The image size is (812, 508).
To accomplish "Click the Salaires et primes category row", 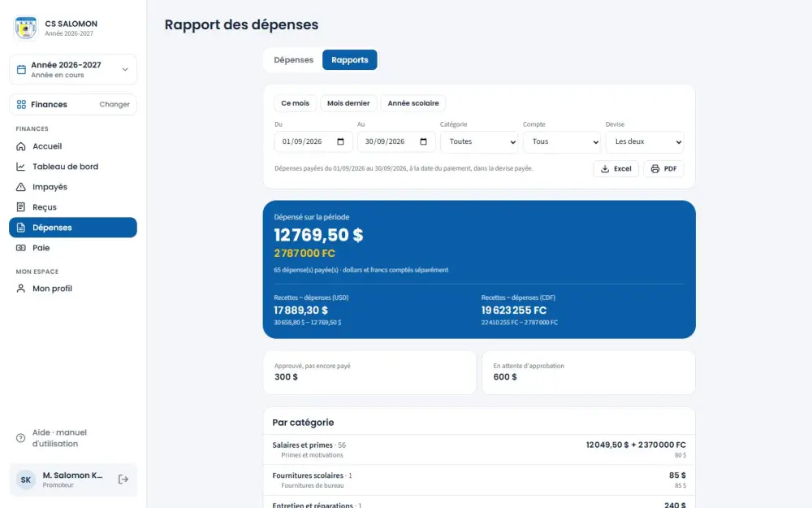I will pyautogui.click(x=479, y=449).
